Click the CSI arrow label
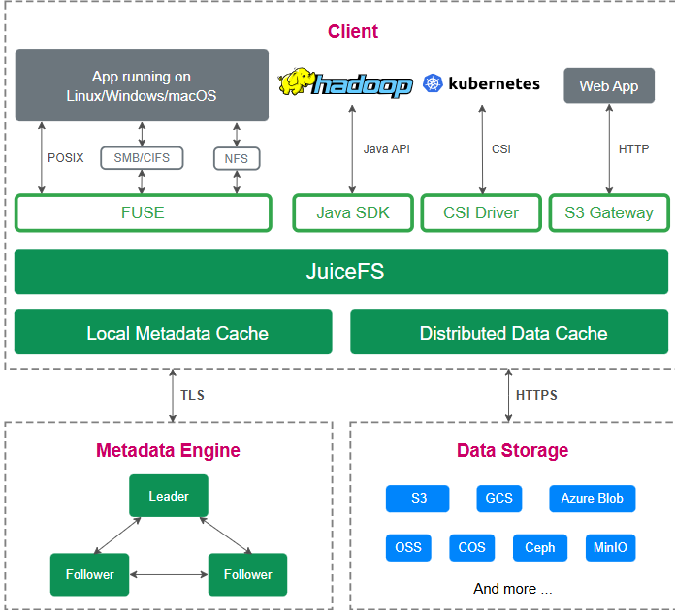The image size is (675, 616). [501, 149]
